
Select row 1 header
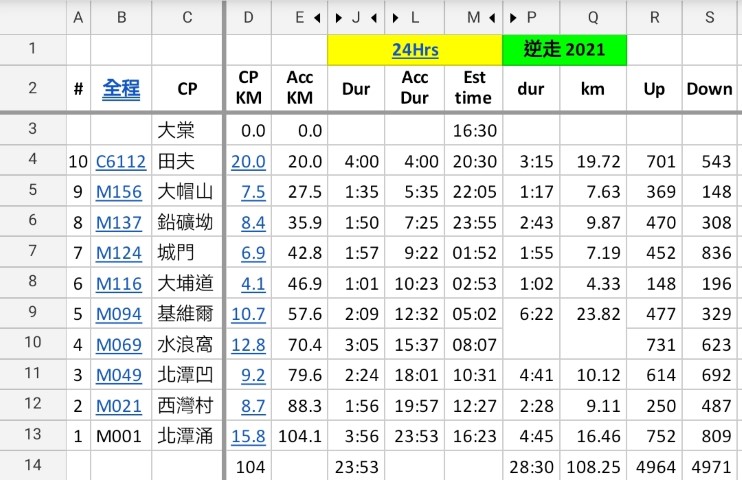[33, 49]
